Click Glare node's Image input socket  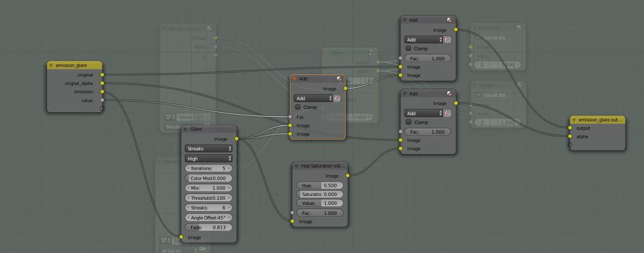(x=181, y=237)
